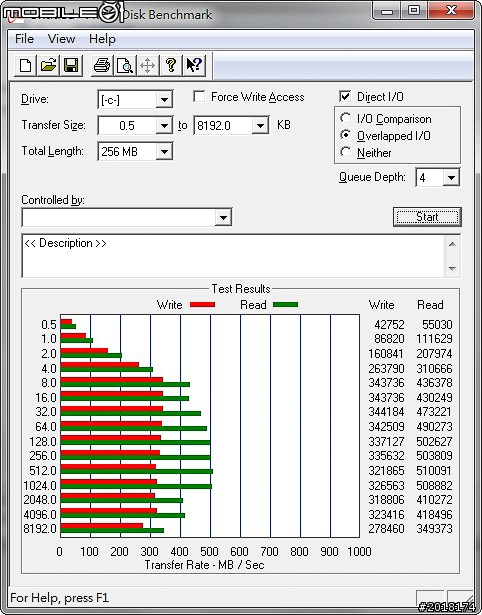Expand the Queue Depth dropdown

point(451,178)
